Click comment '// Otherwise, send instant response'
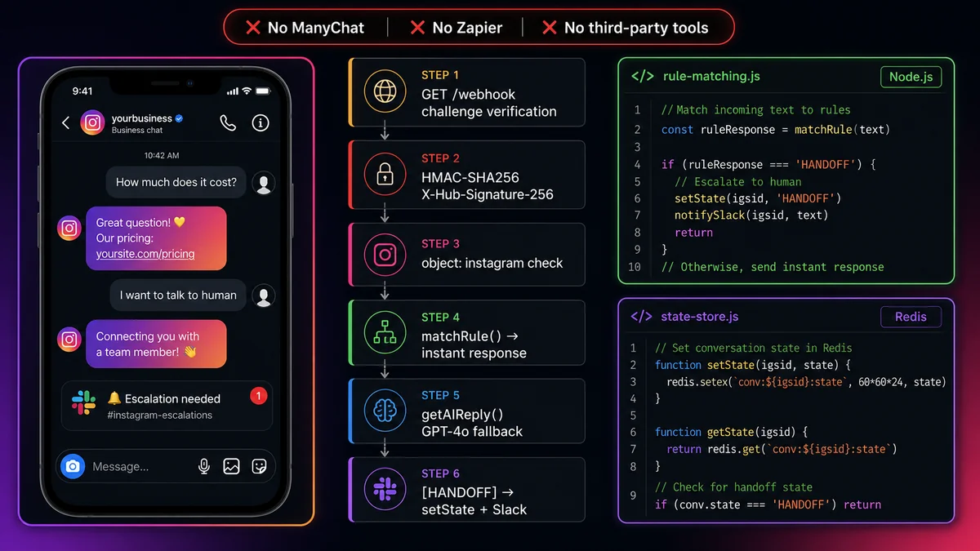This screenshot has width=980, height=551. point(773,267)
